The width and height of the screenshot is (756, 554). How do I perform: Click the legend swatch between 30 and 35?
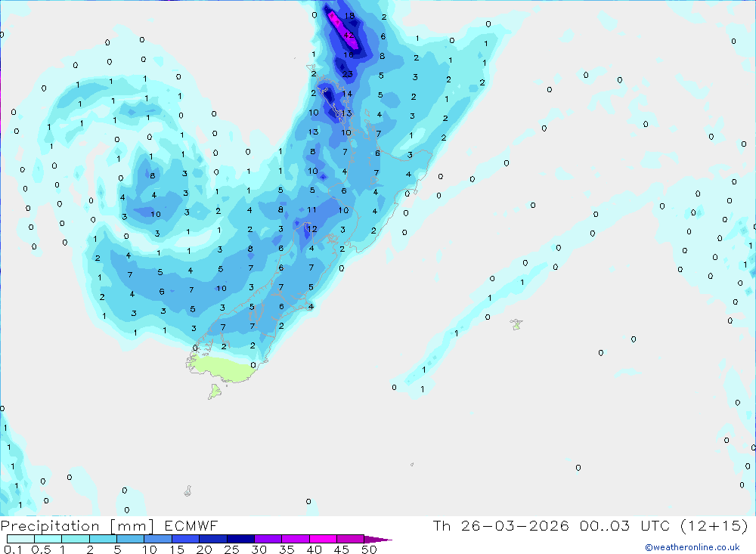pyautogui.click(x=268, y=539)
